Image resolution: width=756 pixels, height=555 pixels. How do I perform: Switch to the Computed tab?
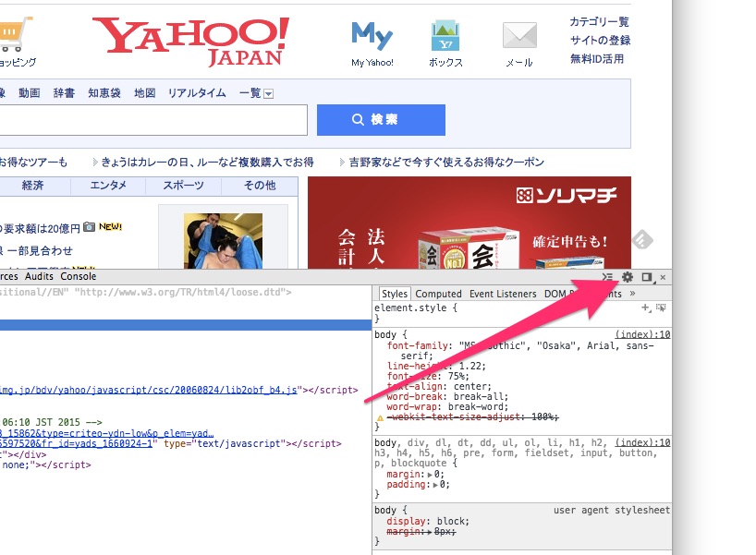[x=438, y=294]
